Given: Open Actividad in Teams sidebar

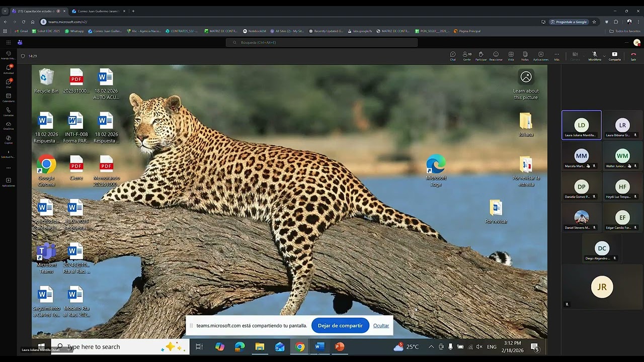Looking at the screenshot, I should click(9, 69).
